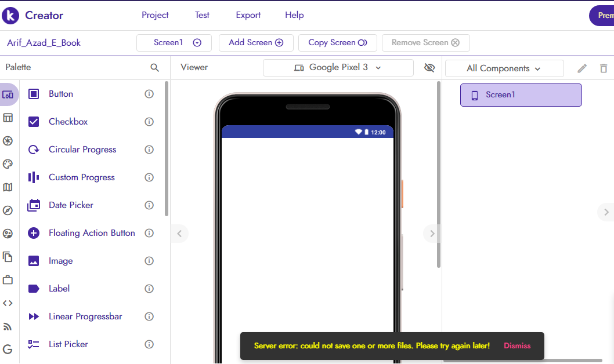Open the Project menu

155,15
